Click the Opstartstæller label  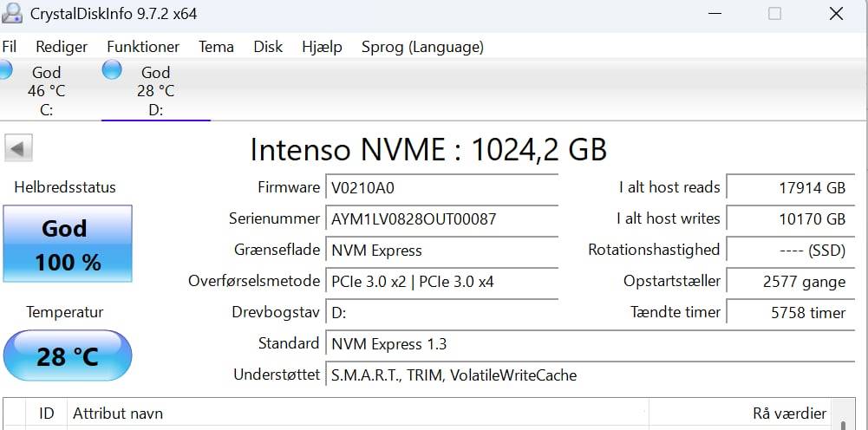pyautogui.click(x=672, y=281)
